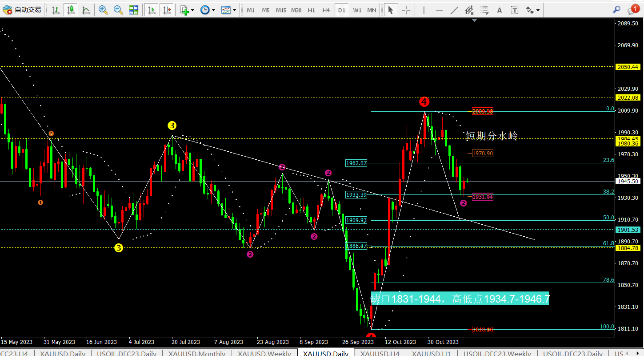Viewport: 644px width, 356px height.
Task: Select the M15 timeframe
Action: tap(281, 10)
